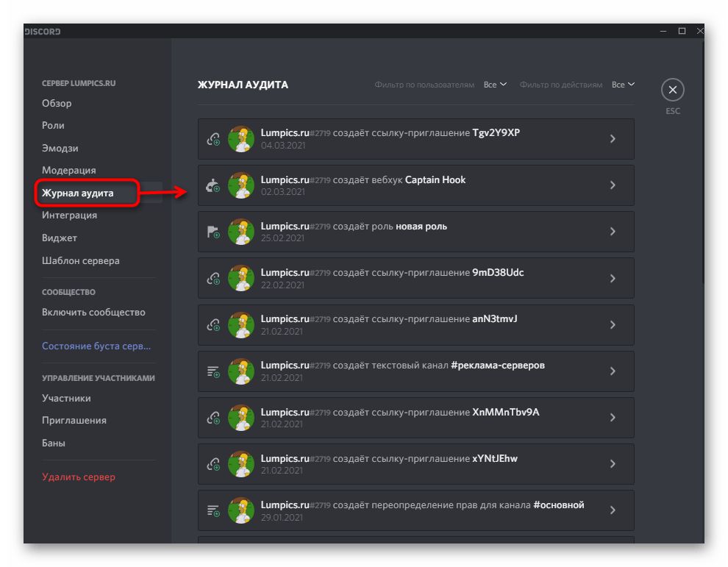Click the invite icon on 9mD38Udc entry
Image resolution: width=728 pixels, height=567 pixels.
(213, 278)
